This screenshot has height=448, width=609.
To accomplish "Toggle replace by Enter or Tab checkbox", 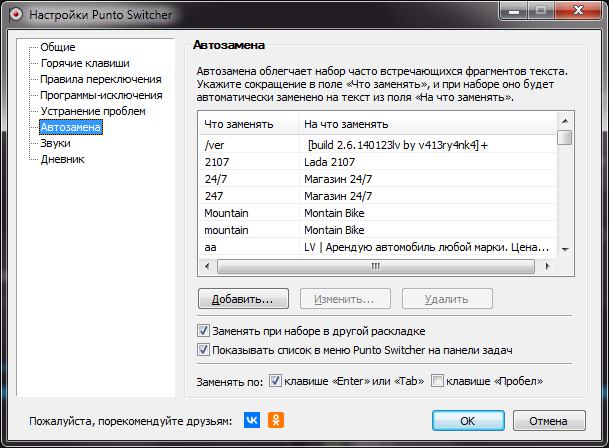I will (275, 381).
